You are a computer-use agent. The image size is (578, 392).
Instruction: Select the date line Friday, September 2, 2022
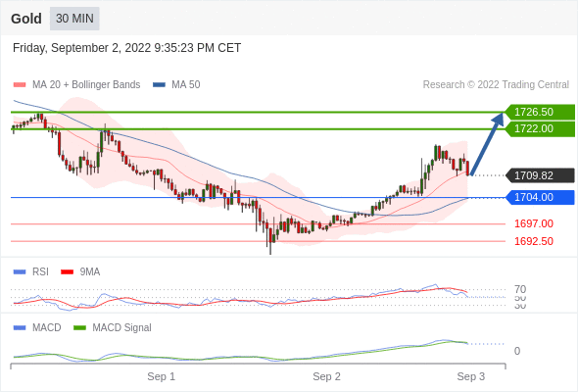click(126, 48)
